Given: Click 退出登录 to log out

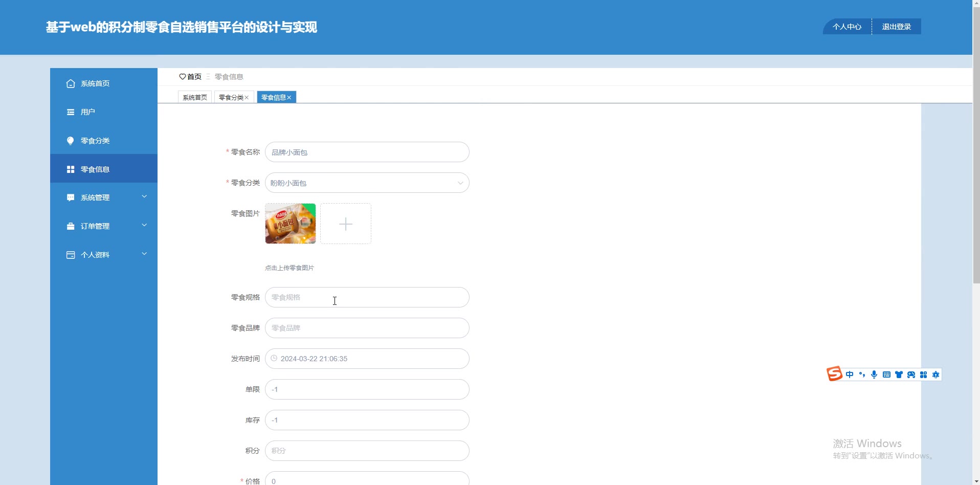Looking at the screenshot, I should coord(897,27).
